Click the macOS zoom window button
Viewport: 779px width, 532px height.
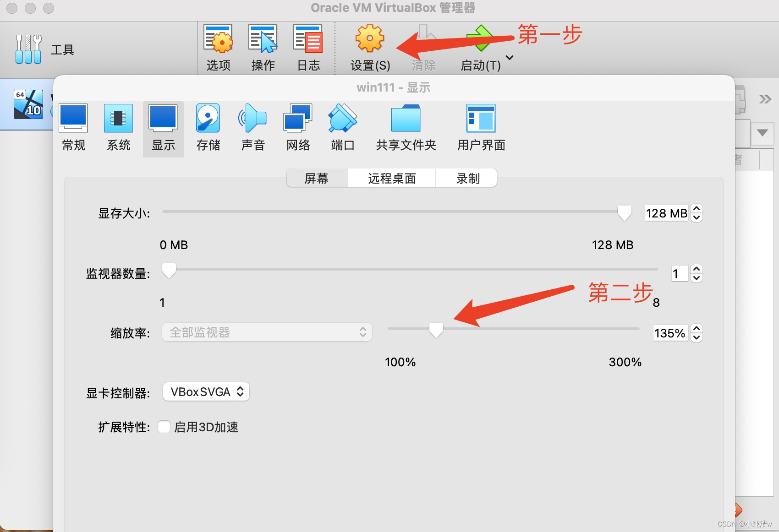pos(49,8)
